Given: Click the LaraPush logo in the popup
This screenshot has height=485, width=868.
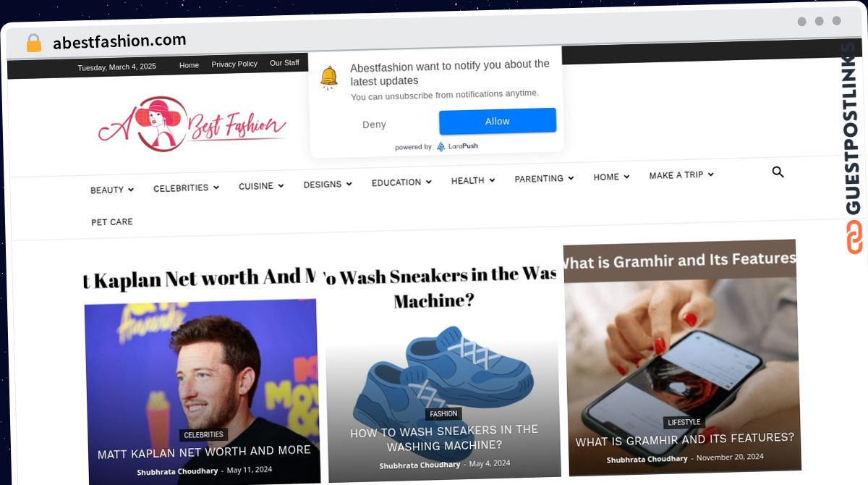Looking at the screenshot, I should pyautogui.click(x=456, y=146).
